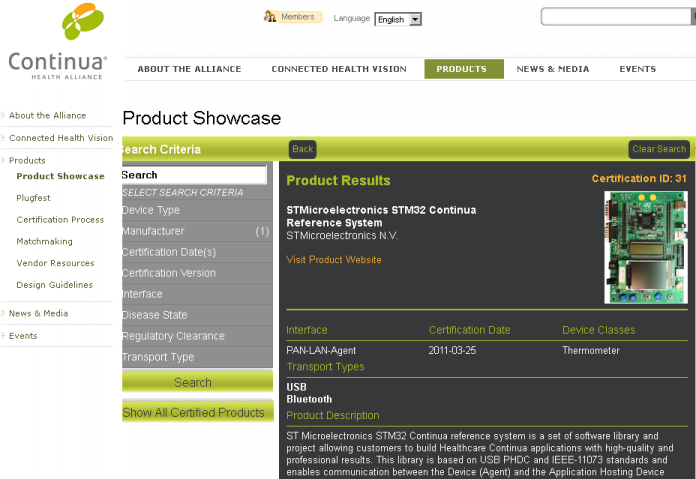The image size is (696, 479).
Task: Click the Continua Health Alliance logo
Action: click(58, 42)
